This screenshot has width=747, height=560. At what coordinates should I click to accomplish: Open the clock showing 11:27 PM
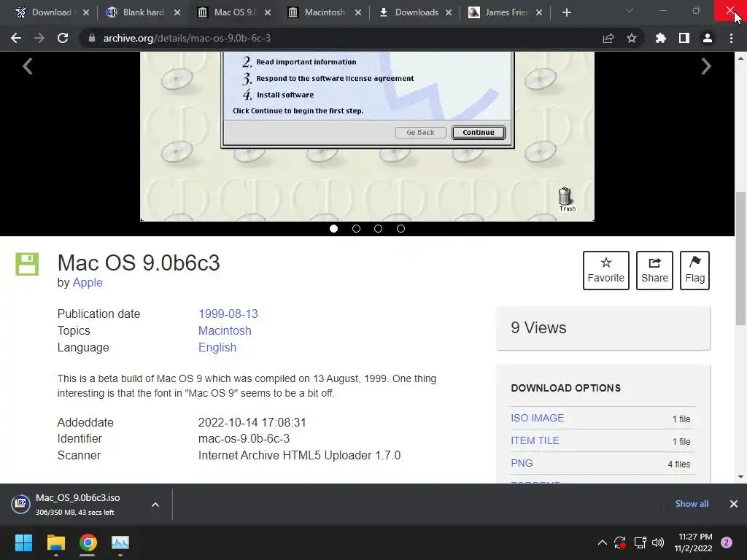(x=693, y=542)
